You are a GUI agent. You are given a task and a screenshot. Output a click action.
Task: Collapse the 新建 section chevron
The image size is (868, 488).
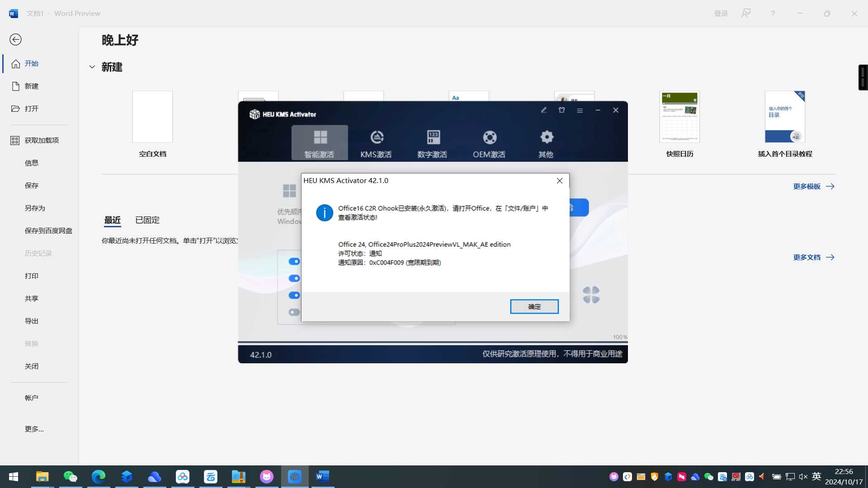pos(92,67)
